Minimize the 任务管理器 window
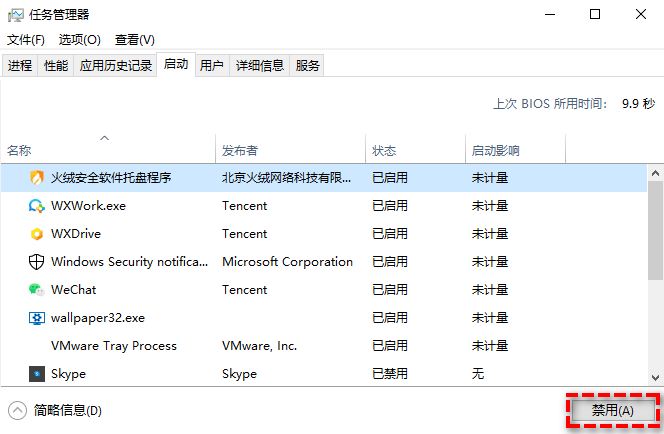 point(550,14)
